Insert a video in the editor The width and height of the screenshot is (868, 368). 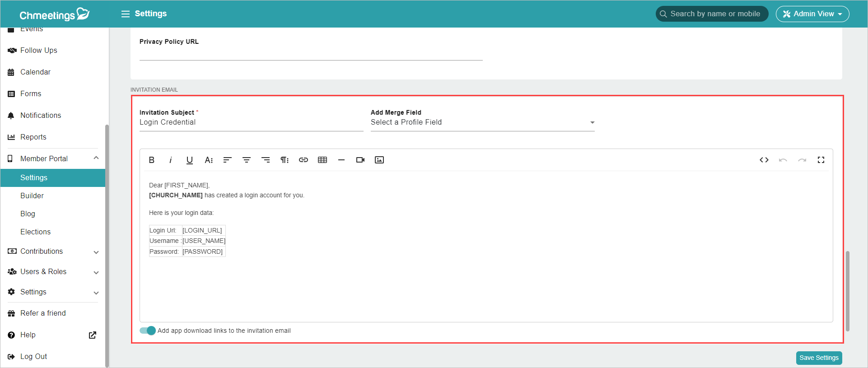click(x=360, y=160)
